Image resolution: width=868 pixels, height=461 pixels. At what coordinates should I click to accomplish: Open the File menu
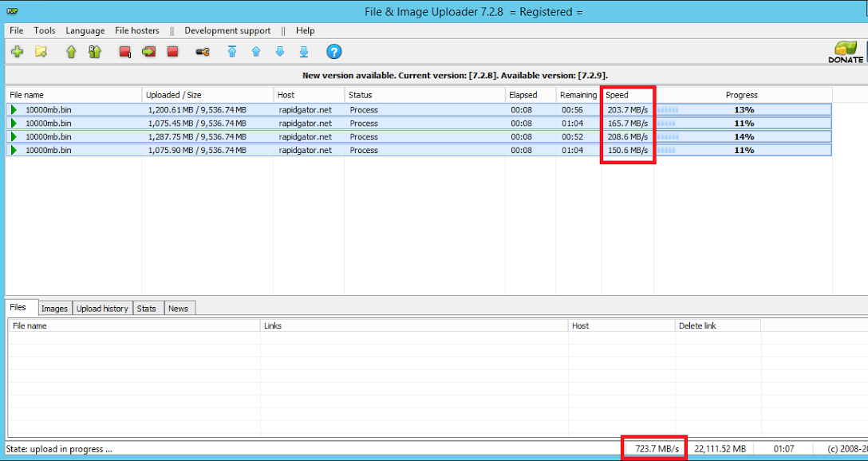(x=17, y=30)
